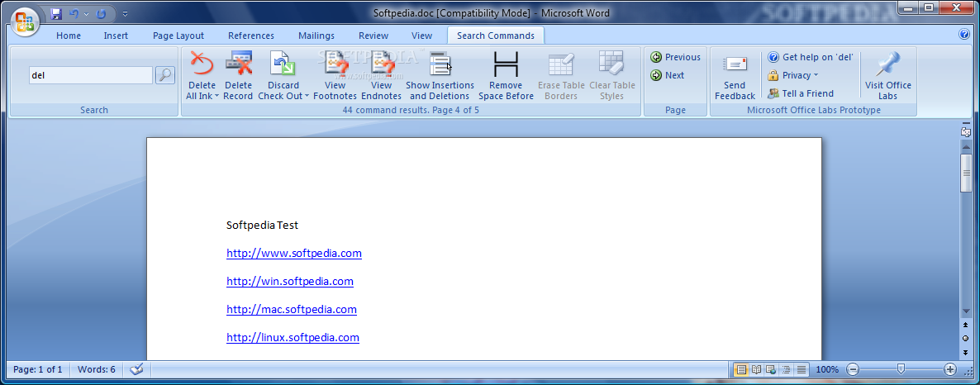Click the zoom out minus button
The image size is (980, 385).
coord(853,369)
